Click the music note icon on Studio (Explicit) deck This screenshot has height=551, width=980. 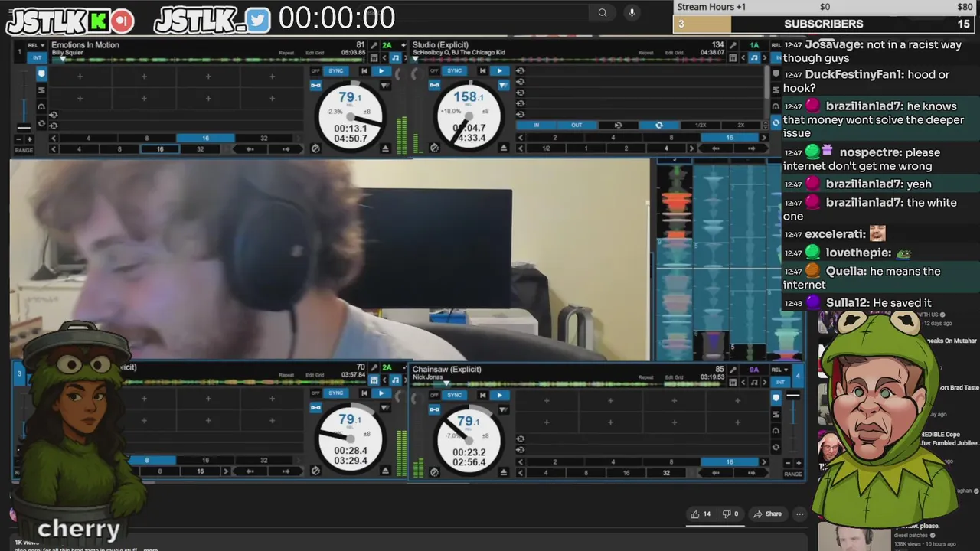[754, 58]
